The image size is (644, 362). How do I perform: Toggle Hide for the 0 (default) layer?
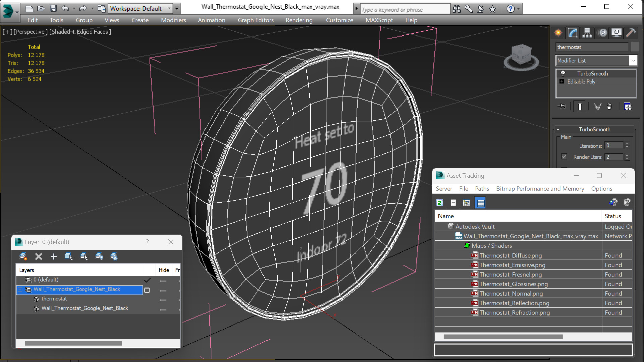point(163,281)
